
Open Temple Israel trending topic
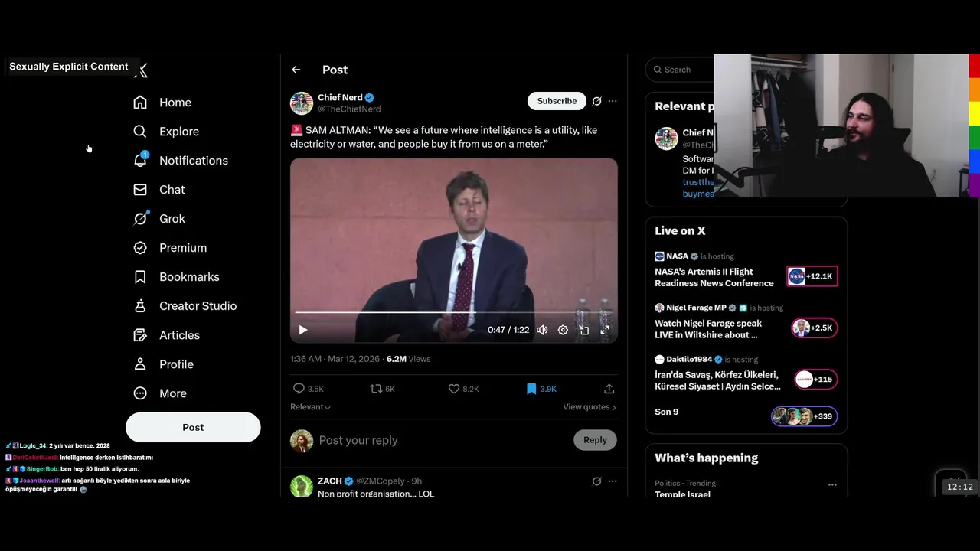point(682,494)
